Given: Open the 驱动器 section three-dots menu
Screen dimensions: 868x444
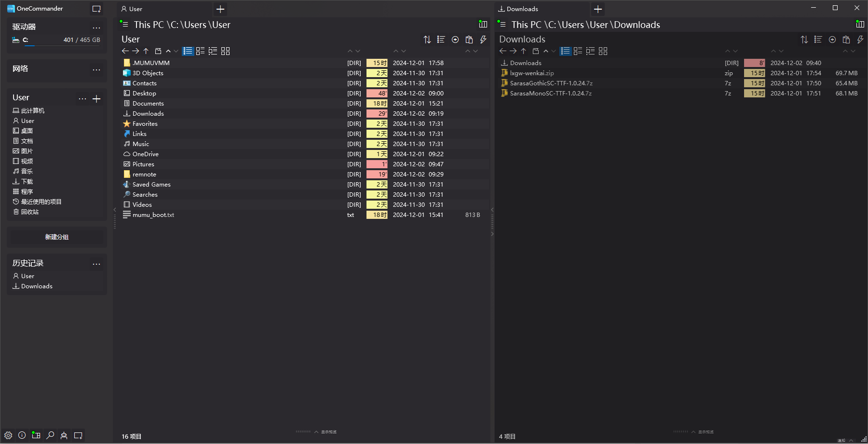Looking at the screenshot, I should tap(96, 27).
